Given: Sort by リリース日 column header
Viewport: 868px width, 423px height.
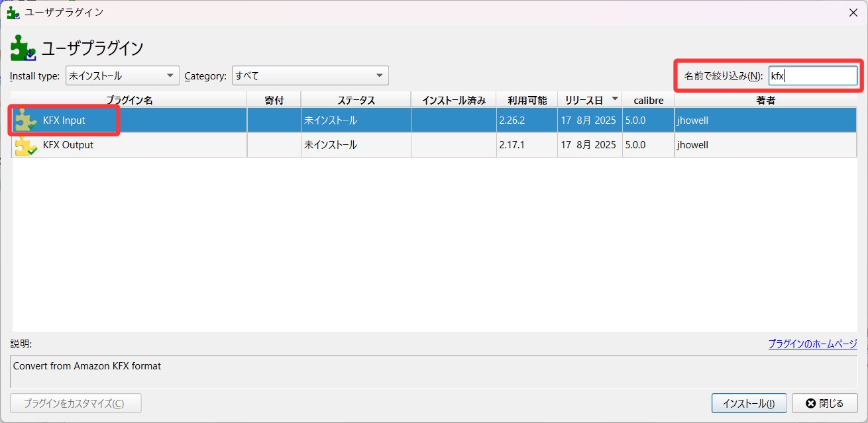Looking at the screenshot, I should [590, 100].
